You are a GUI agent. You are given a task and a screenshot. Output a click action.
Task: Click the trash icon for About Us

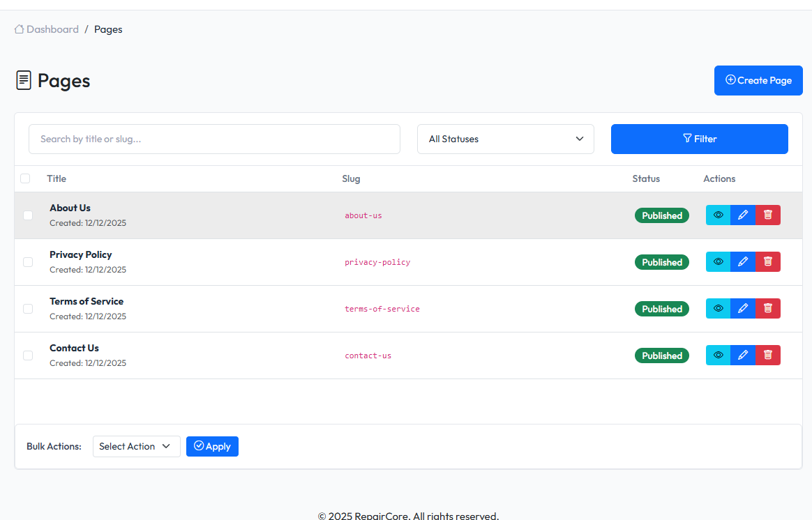coord(768,215)
